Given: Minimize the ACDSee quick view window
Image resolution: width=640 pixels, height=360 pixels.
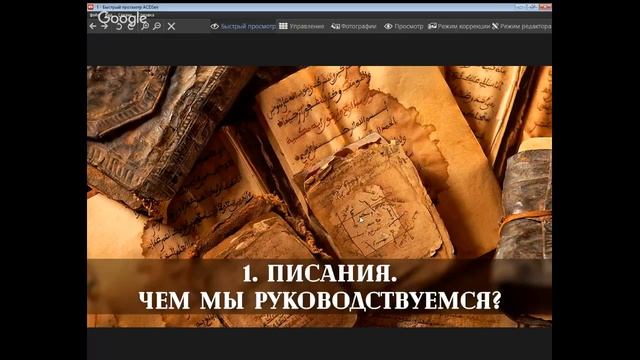Looking at the screenshot, I should (520, 7).
